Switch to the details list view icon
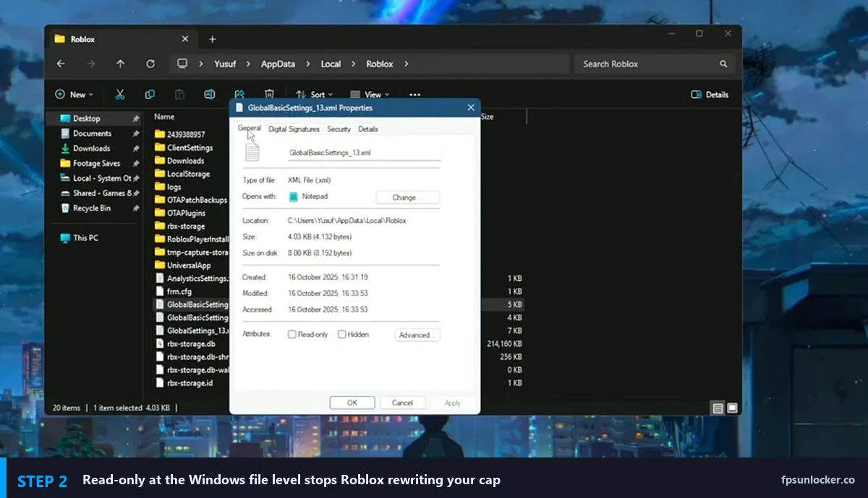Viewport: 868px width, 498px height. (x=718, y=408)
